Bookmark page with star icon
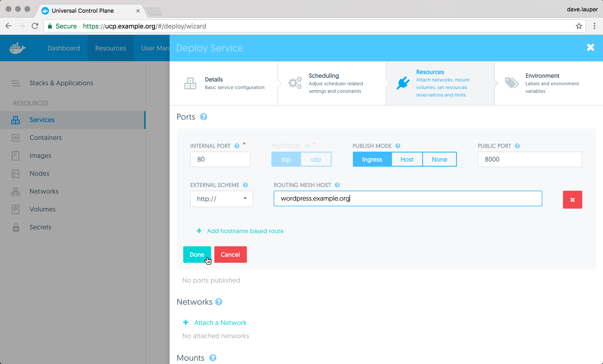Image resolution: width=603 pixels, height=364 pixels. pyautogui.click(x=579, y=26)
